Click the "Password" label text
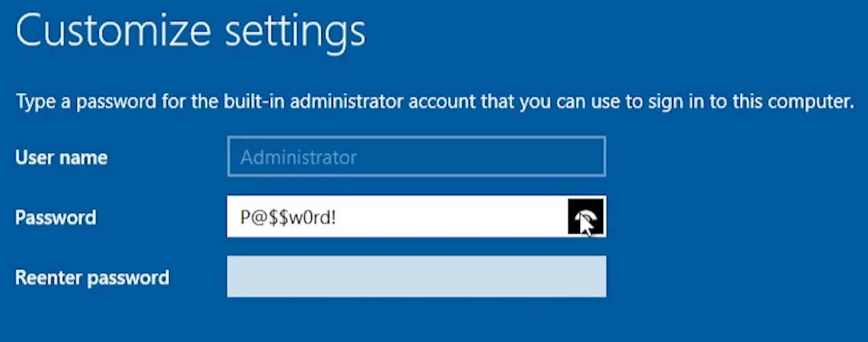Viewport: 868px width, 342px height. coord(56,218)
